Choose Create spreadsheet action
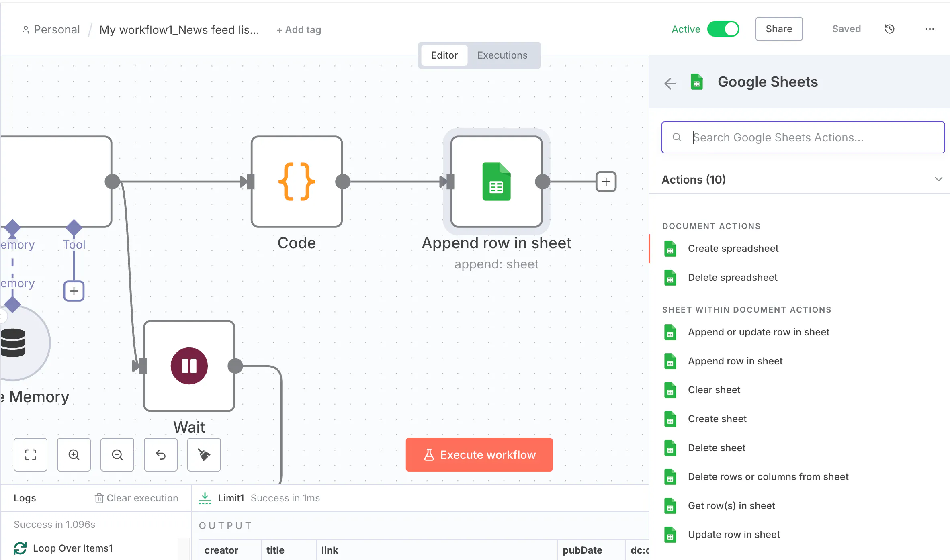 pyautogui.click(x=800, y=249)
